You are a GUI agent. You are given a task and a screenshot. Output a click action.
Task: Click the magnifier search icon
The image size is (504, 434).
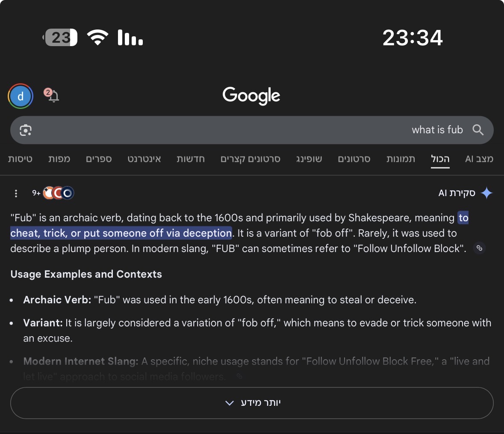478,130
